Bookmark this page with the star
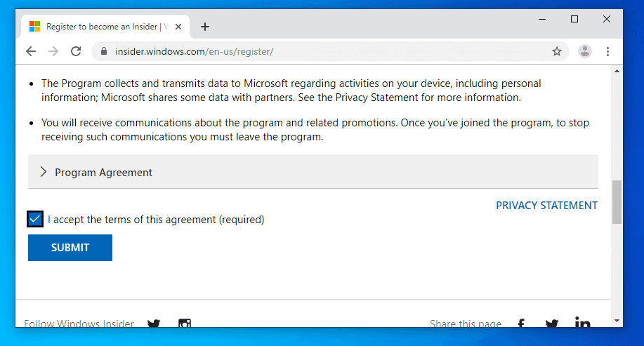This screenshot has width=644, height=346. pos(556,51)
